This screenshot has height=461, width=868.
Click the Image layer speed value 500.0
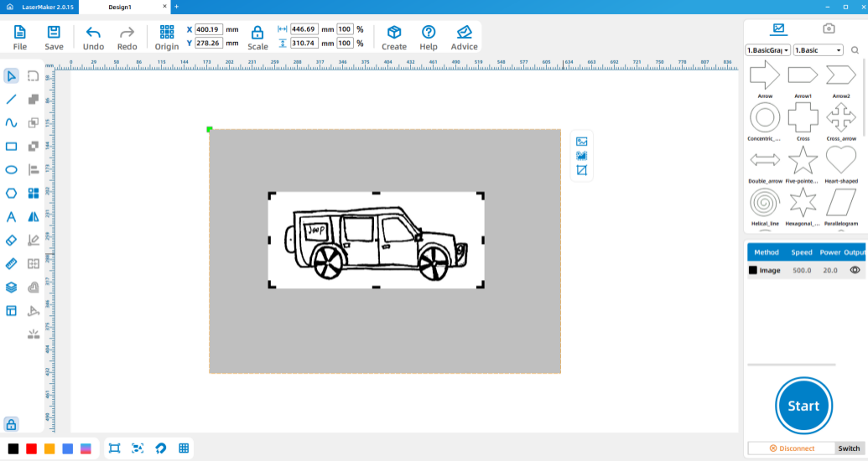(x=802, y=271)
